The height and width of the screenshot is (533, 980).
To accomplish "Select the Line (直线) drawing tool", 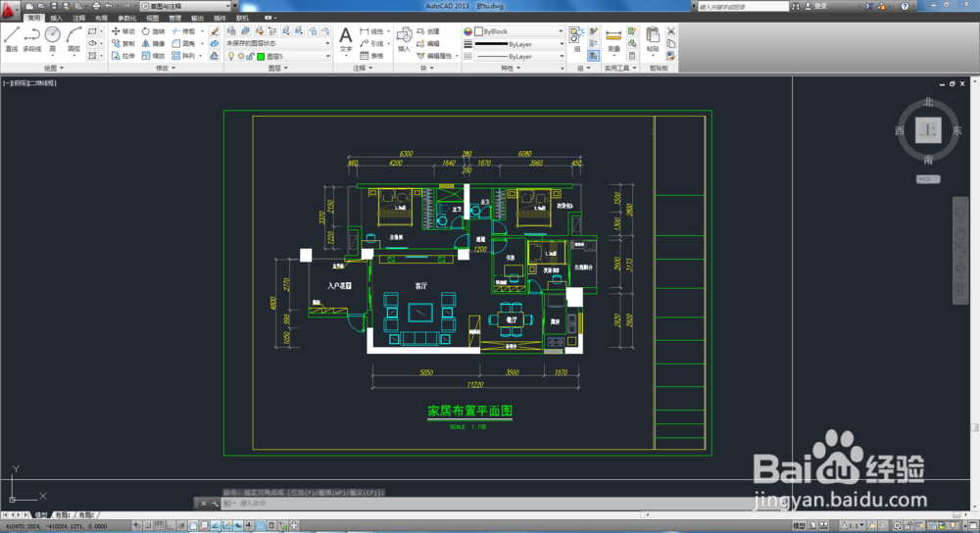I will (12, 39).
